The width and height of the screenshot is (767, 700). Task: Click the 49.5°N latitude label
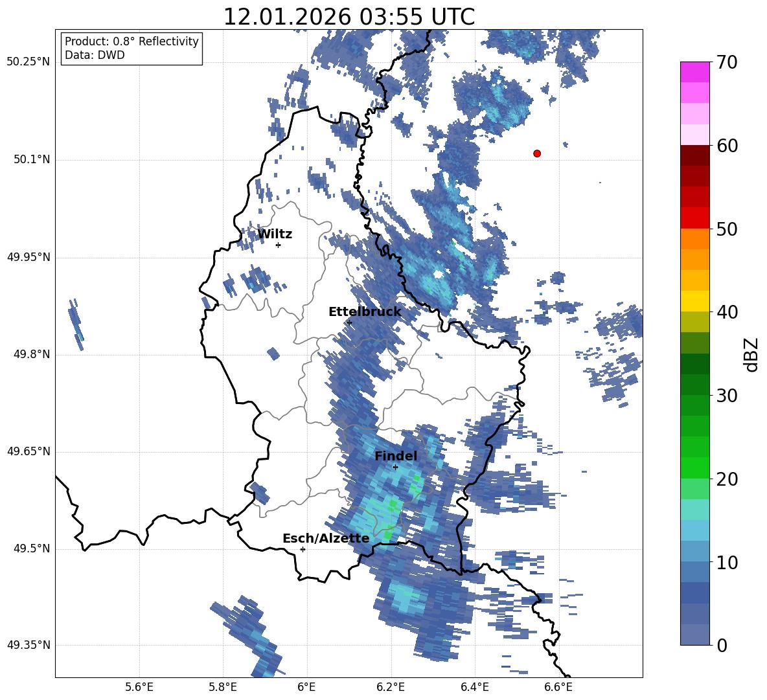pyautogui.click(x=31, y=548)
